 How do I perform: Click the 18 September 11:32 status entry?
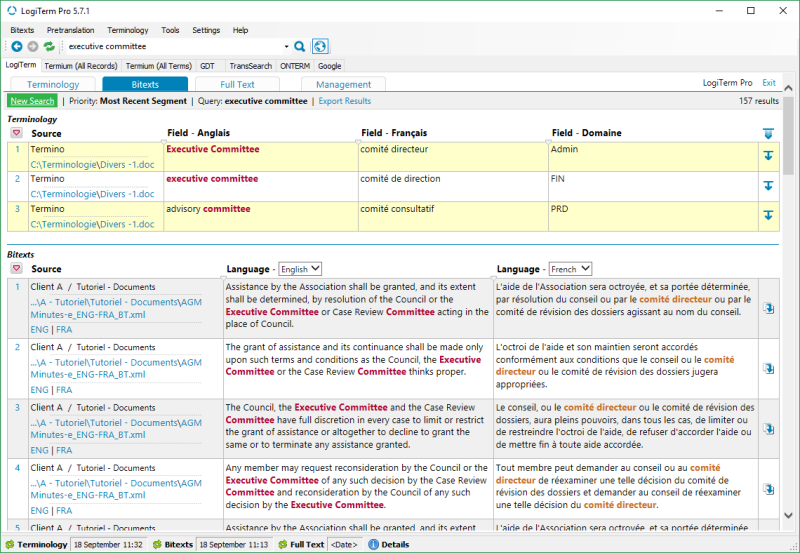click(108, 544)
